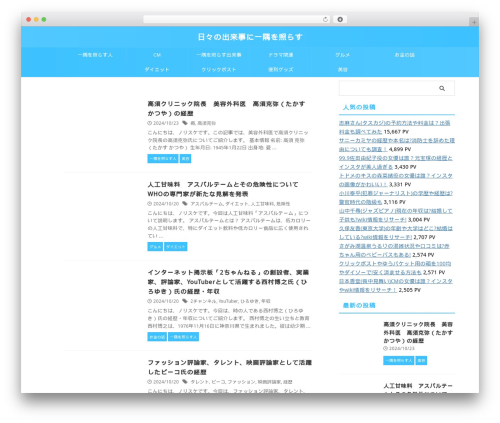Click the 最新の投稿 sidebar heading
This screenshot has height=423, width=500.
coord(359,305)
